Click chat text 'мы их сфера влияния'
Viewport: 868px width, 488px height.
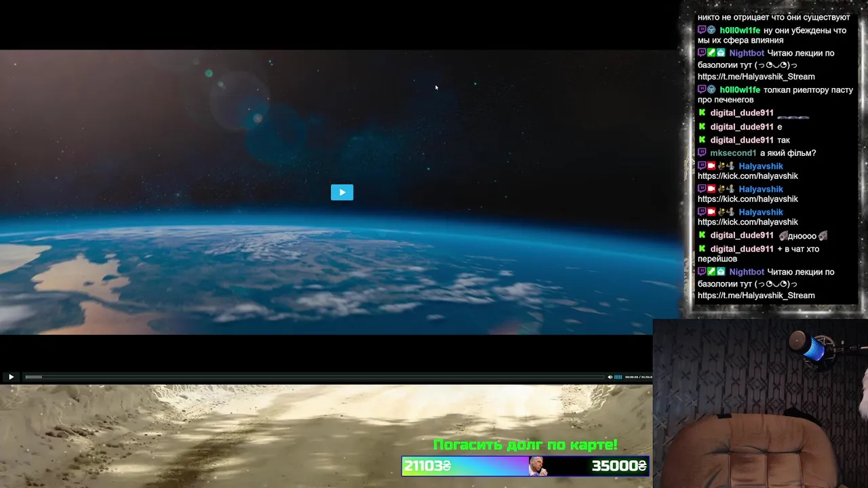pyautogui.click(x=741, y=41)
